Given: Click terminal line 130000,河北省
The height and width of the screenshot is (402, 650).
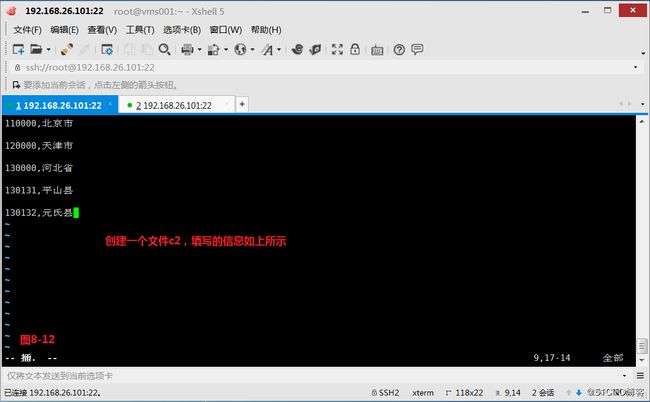Looking at the screenshot, I should click(39, 168).
